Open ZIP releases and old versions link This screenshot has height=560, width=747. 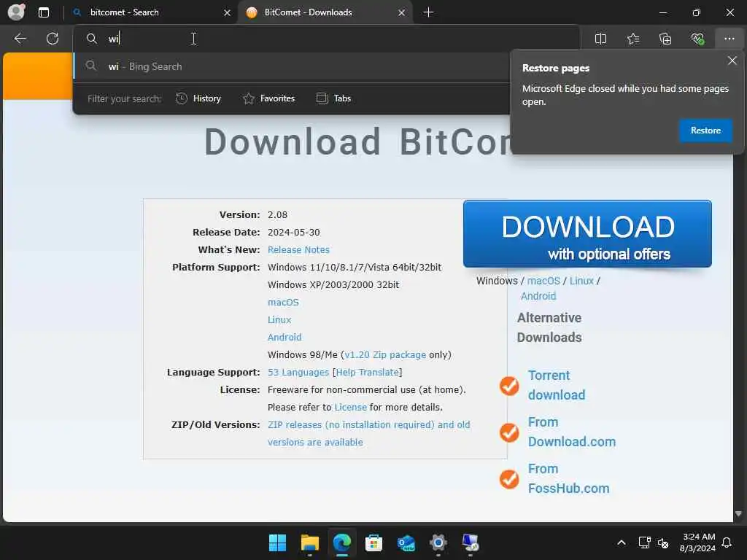click(x=368, y=433)
